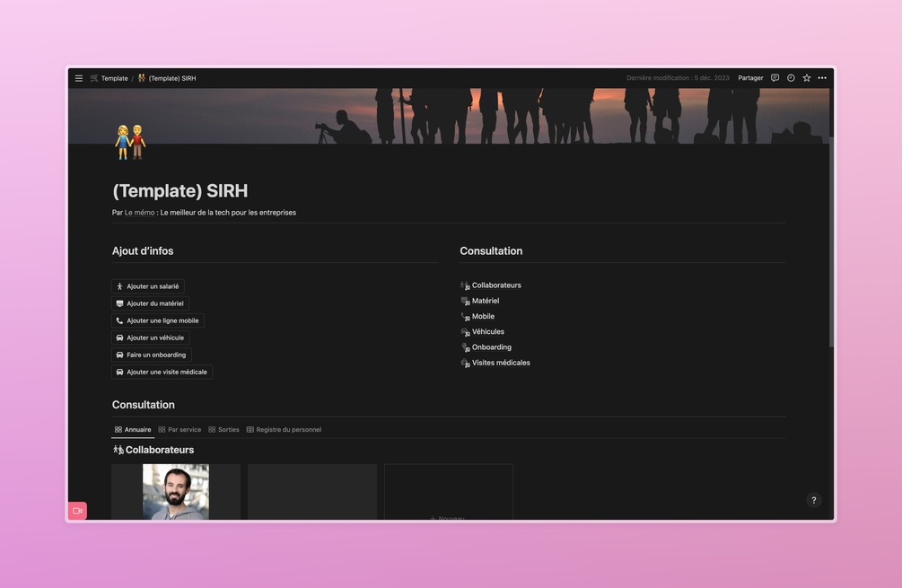Click the Partager share button

(x=750, y=78)
